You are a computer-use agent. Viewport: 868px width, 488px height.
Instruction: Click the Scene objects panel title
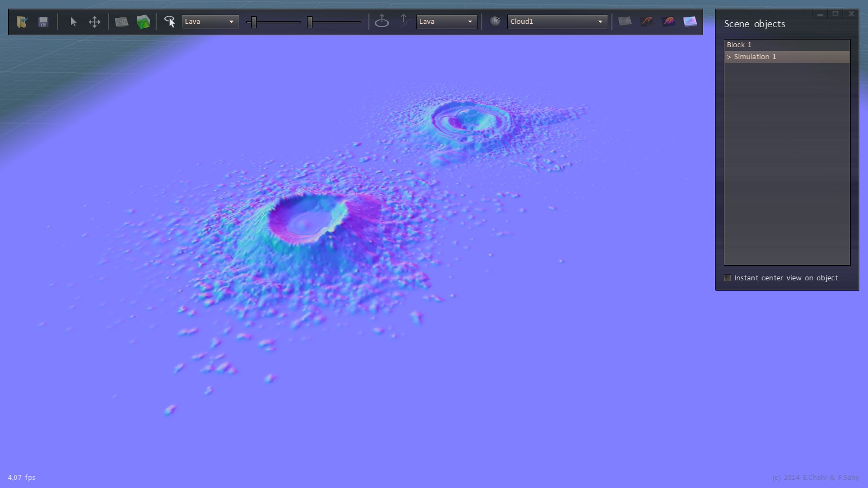(755, 24)
